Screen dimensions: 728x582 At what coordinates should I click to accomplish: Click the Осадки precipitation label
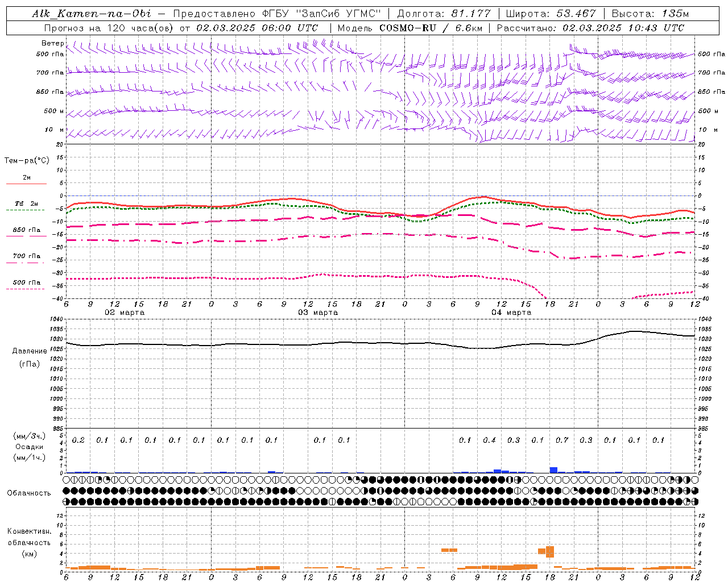30,447
